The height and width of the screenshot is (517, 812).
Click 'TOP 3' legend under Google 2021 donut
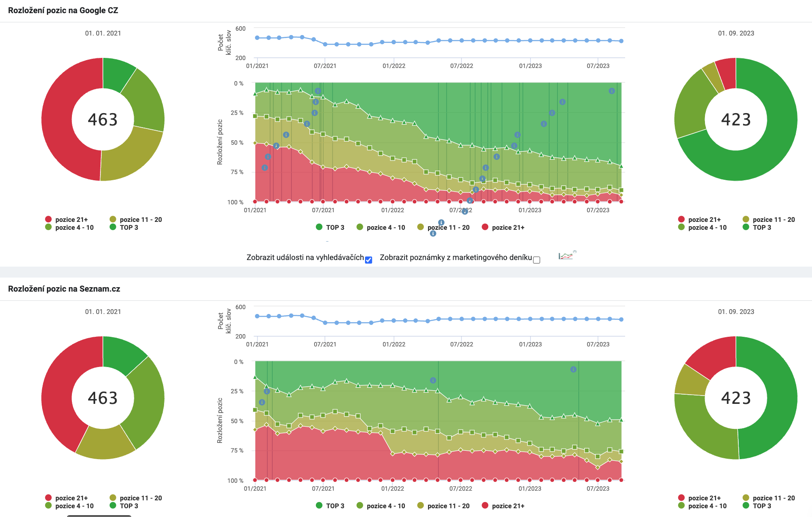point(124,227)
